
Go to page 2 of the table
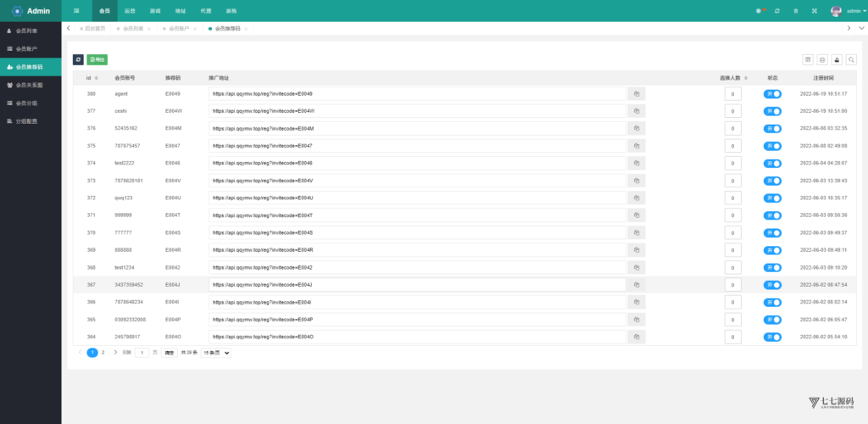[103, 352]
